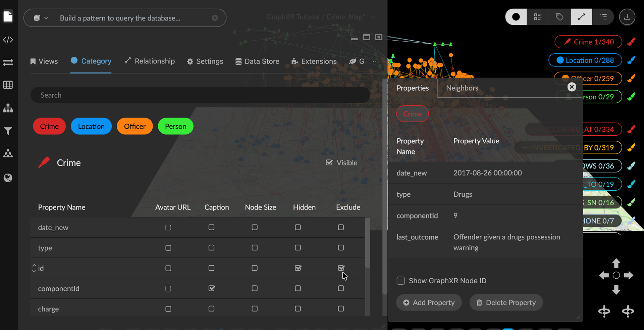
Task: Select the tag icon in top toolbar
Action: pos(559,17)
